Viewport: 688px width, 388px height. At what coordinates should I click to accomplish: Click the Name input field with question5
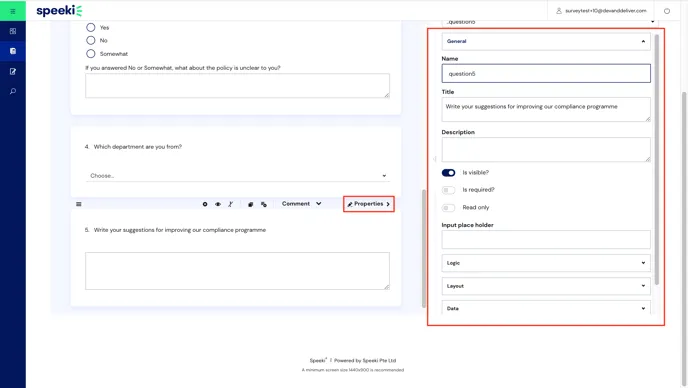click(546, 74)
